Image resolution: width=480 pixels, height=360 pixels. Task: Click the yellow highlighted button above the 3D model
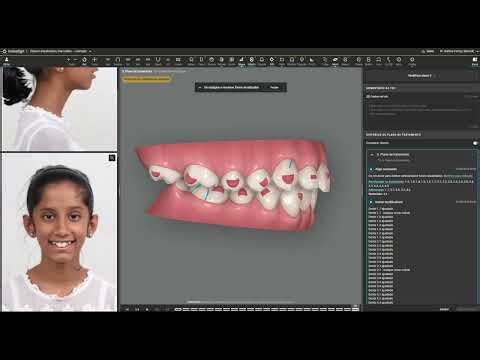pyautogui.click(x=146, y=79)
